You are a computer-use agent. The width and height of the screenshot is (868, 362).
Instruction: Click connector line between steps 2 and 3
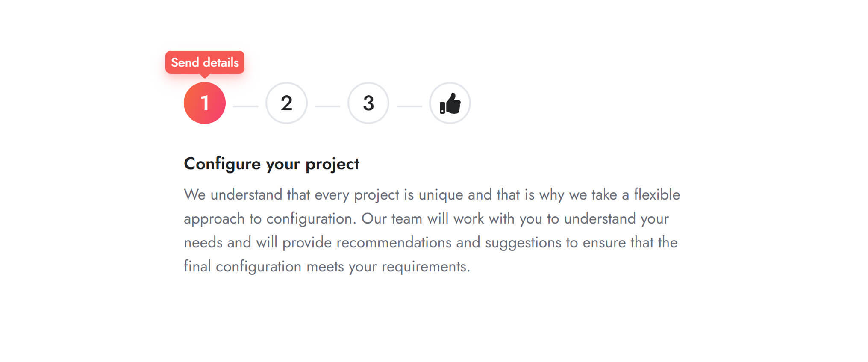point(327,106)
